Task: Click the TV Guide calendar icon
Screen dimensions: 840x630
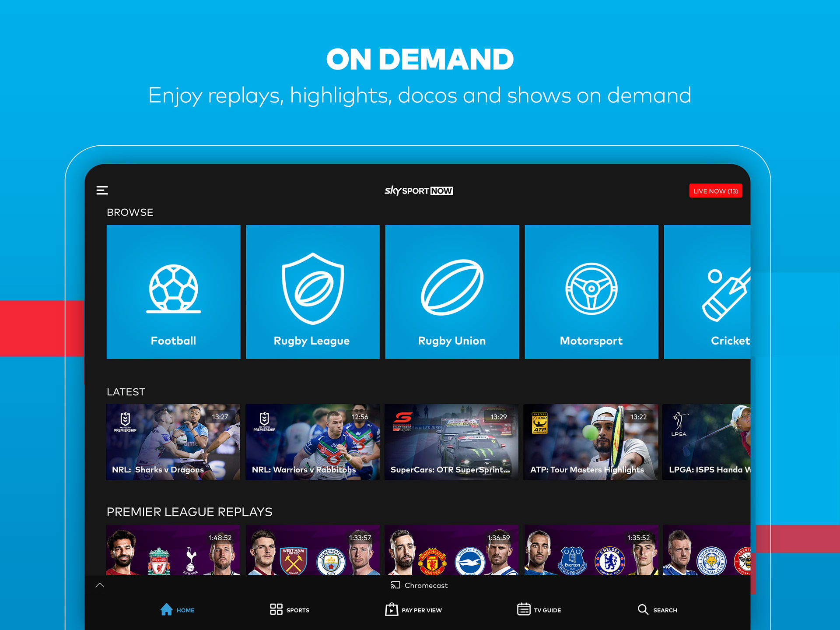Action: 524,609
